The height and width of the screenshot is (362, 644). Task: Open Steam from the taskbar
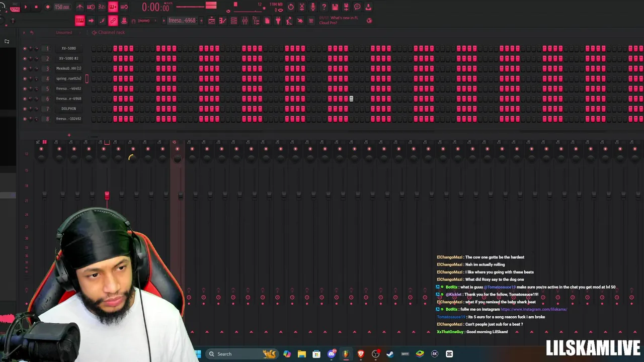pyautogui.click(x=390, y=354)
